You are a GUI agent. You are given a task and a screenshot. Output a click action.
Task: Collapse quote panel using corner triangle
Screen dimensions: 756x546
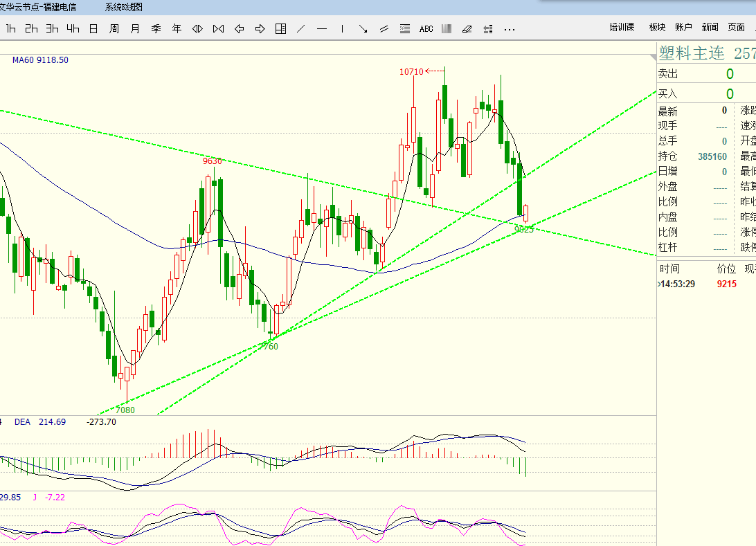[x=654, y=57]
